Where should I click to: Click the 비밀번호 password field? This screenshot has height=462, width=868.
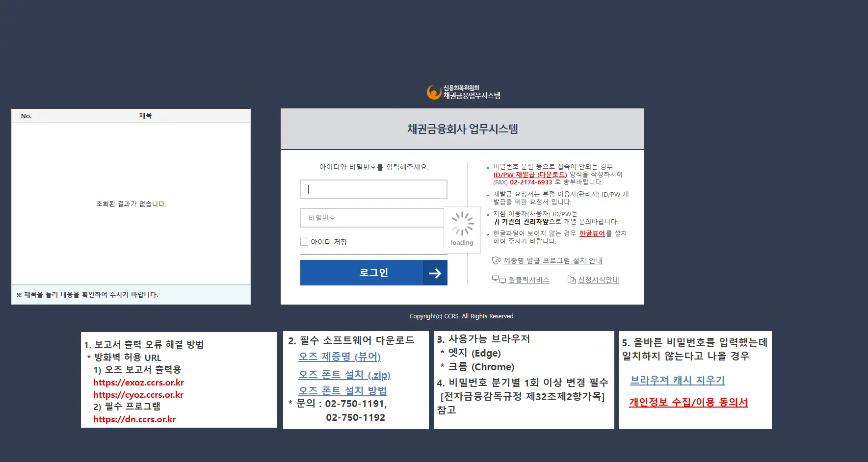[x=371, y=218]
